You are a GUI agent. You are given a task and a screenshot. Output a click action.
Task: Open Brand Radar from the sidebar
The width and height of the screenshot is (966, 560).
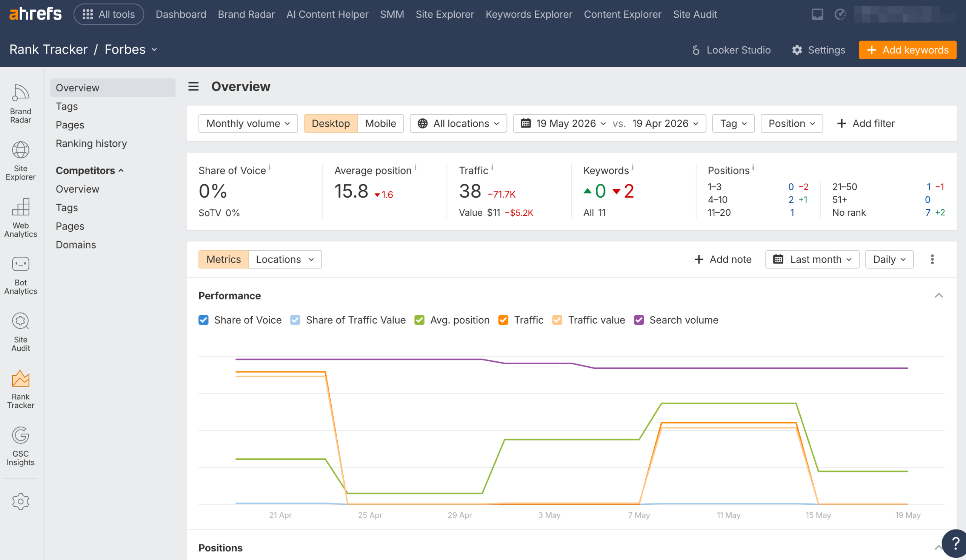(x=21, y=104)
